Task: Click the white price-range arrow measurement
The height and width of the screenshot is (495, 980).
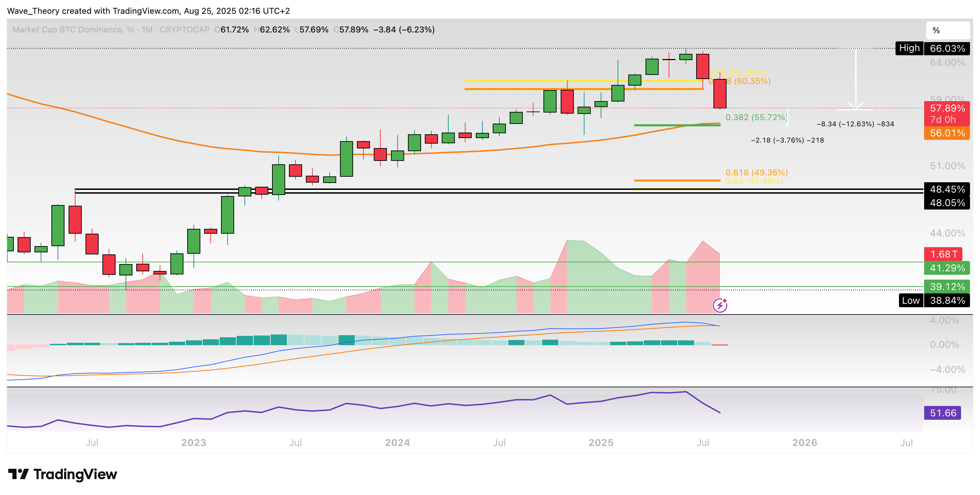Action: (856, 79)
